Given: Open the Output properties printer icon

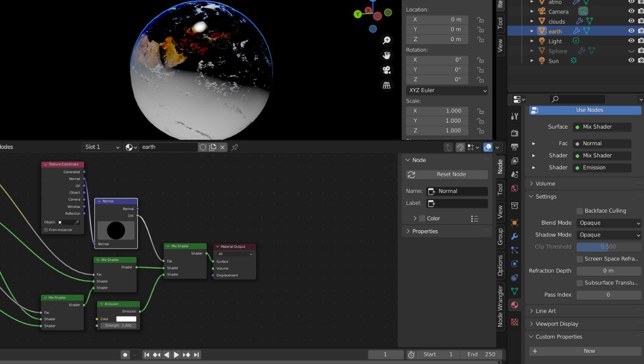Looking at the screenshot, I should 514,147.
